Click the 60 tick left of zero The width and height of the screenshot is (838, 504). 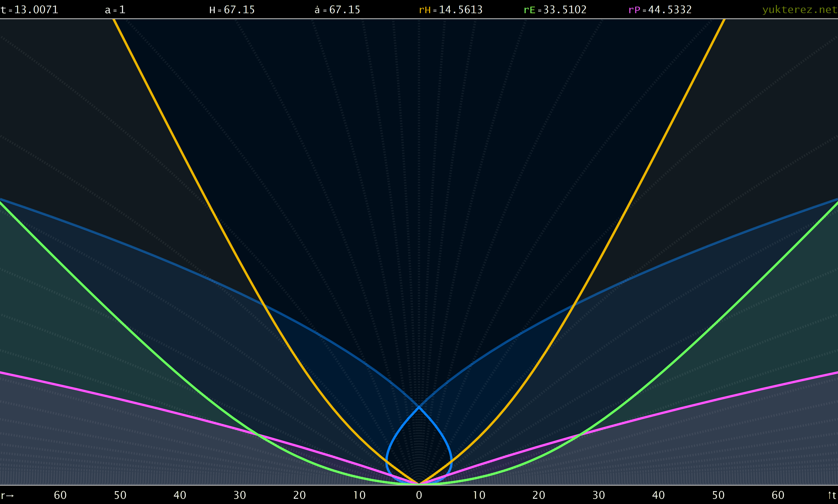[x=60, y=495]
